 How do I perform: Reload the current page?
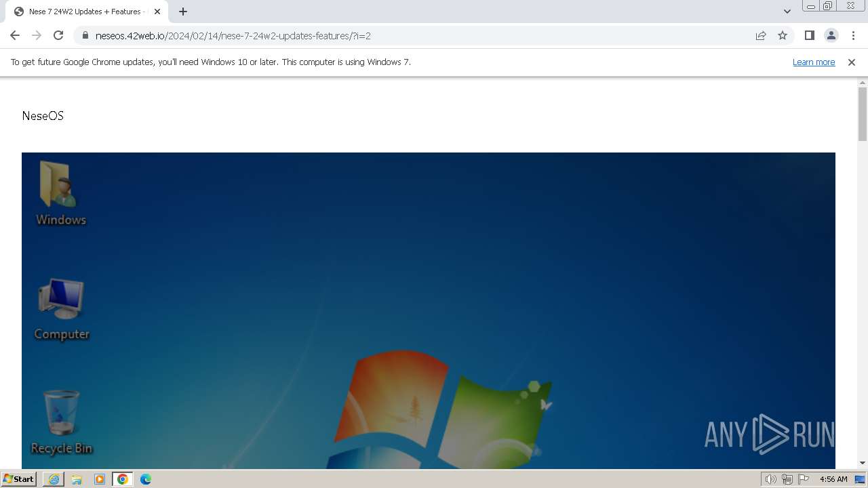pos(58,35)
